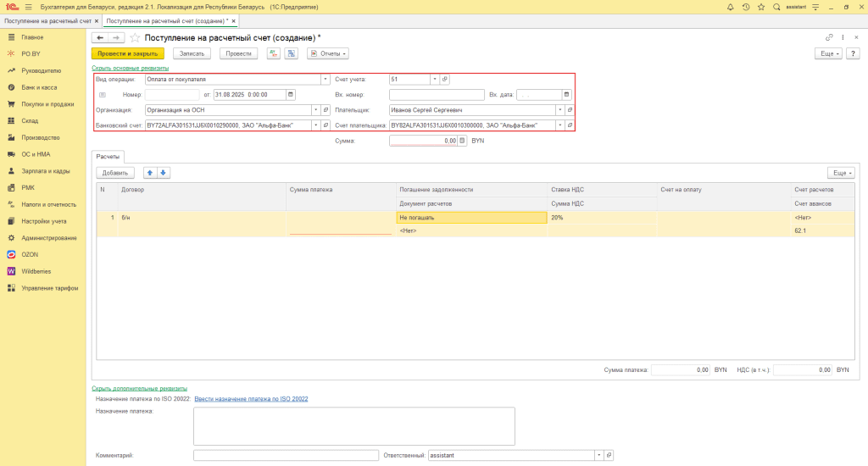Open the calendar for the document date
The image size is (868, 466).
click(291, 95)
